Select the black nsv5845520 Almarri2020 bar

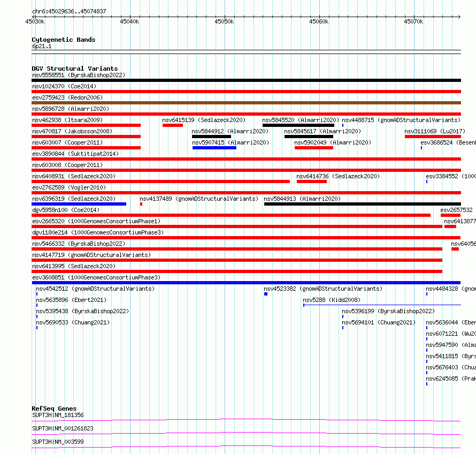coord(298,125)
